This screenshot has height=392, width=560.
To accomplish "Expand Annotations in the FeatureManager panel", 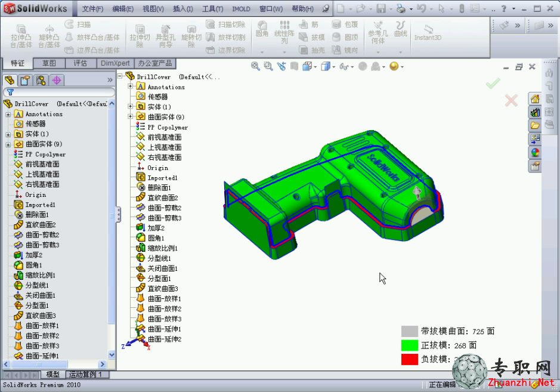I will (x=8, y=115).
